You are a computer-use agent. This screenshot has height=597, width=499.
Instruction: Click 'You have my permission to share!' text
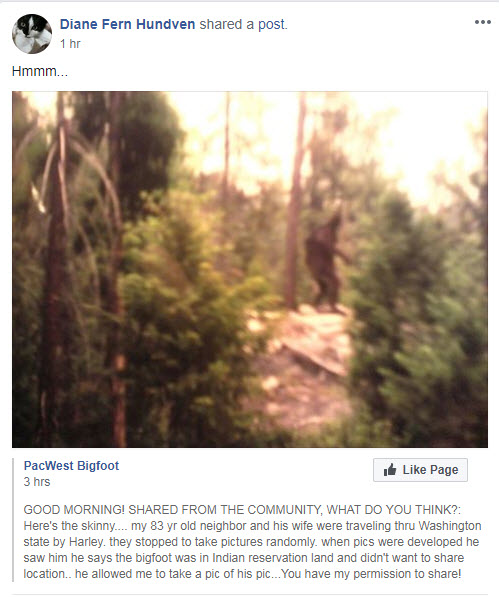[371, 574]
